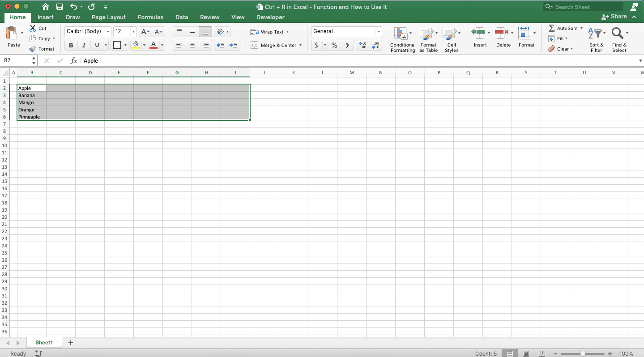Apply percent style to selection
The height and width of the screenshot is (357, 644).
[334, 45]
